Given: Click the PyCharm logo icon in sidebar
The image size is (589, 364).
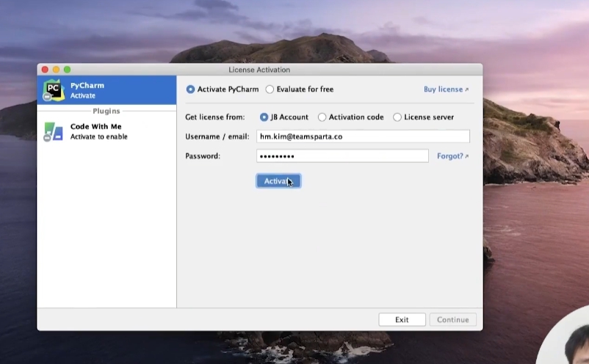Looking at the screenshot, I should (54, 90).
